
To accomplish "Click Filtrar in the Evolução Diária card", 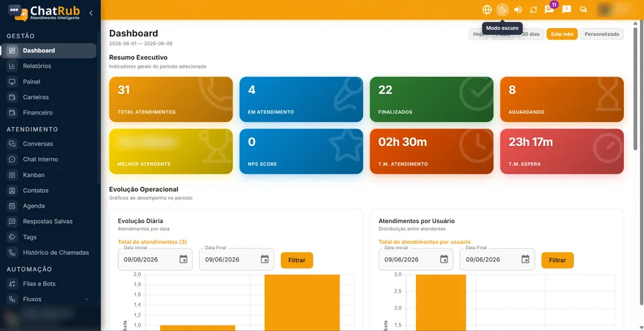I will (x=297, y=260).
